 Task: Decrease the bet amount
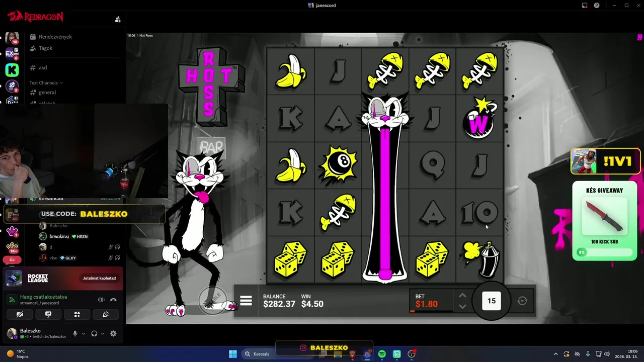point(462,306)
